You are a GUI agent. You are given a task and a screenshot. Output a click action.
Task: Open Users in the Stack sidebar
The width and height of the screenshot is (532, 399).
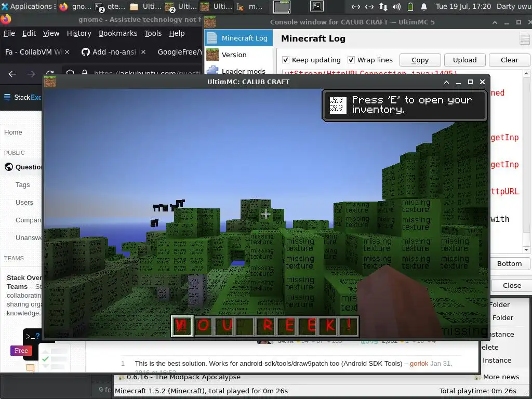click(24, 203)
